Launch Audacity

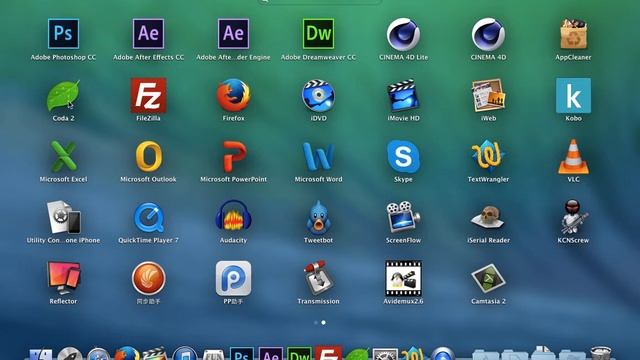(x=233, y=216)
